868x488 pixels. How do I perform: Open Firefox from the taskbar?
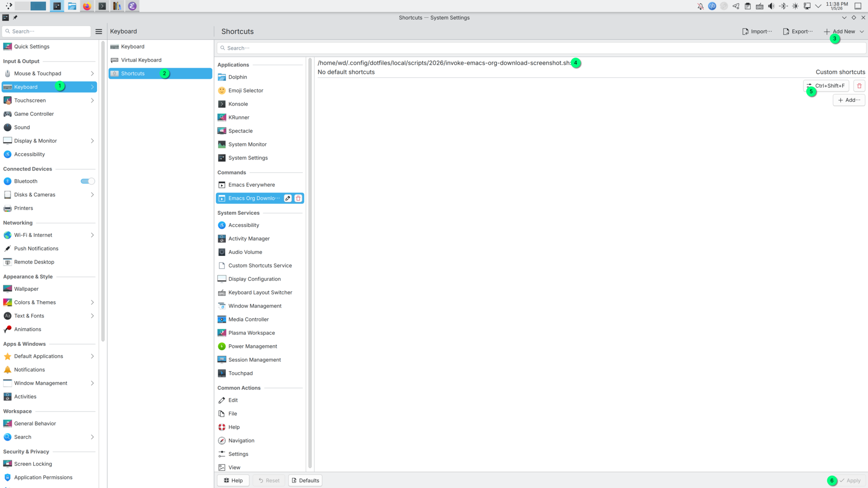[87, 6]
